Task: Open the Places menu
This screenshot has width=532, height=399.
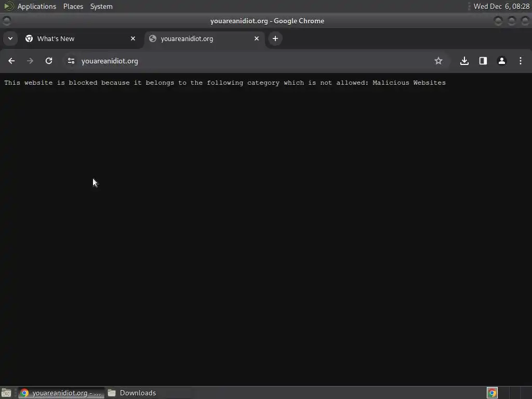Action: pos(73,6)
